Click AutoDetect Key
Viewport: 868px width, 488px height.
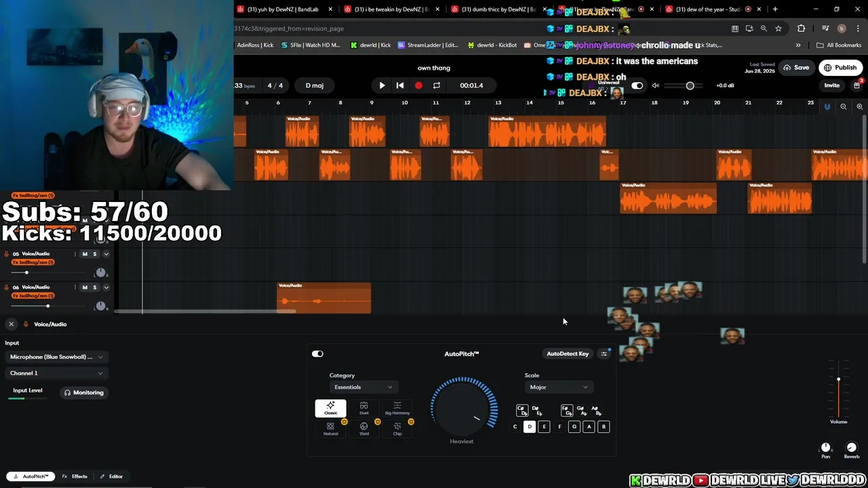(x=568, y=354)
